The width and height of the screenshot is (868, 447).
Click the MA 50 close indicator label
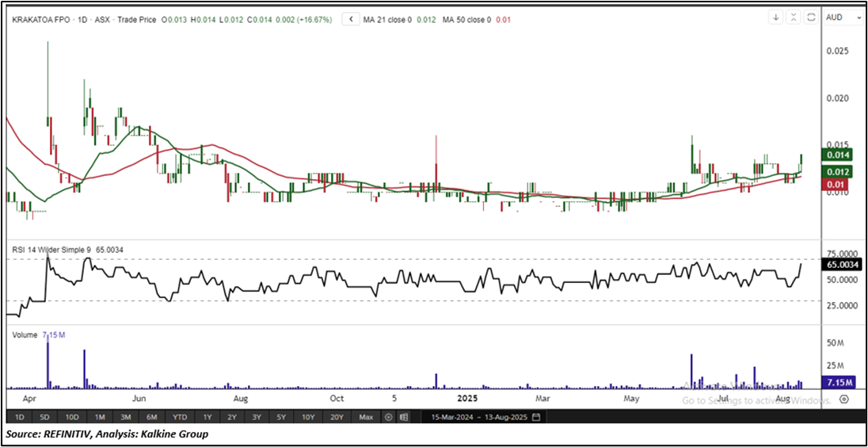(466, 19)
